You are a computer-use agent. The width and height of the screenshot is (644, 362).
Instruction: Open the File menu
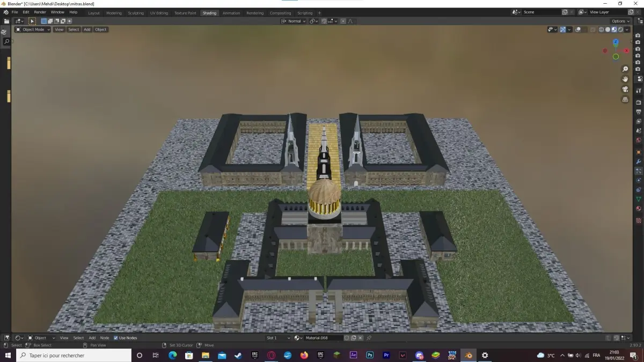(14, 12)
